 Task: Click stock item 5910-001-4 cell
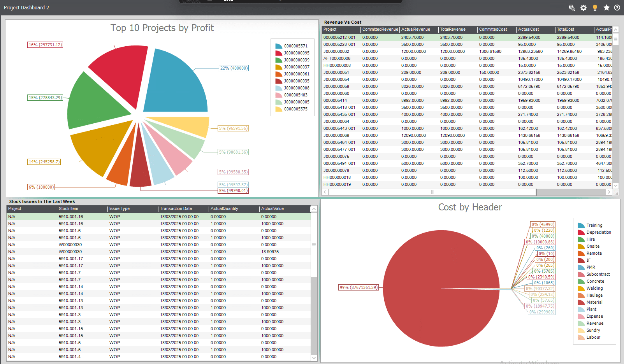point(83,357)
